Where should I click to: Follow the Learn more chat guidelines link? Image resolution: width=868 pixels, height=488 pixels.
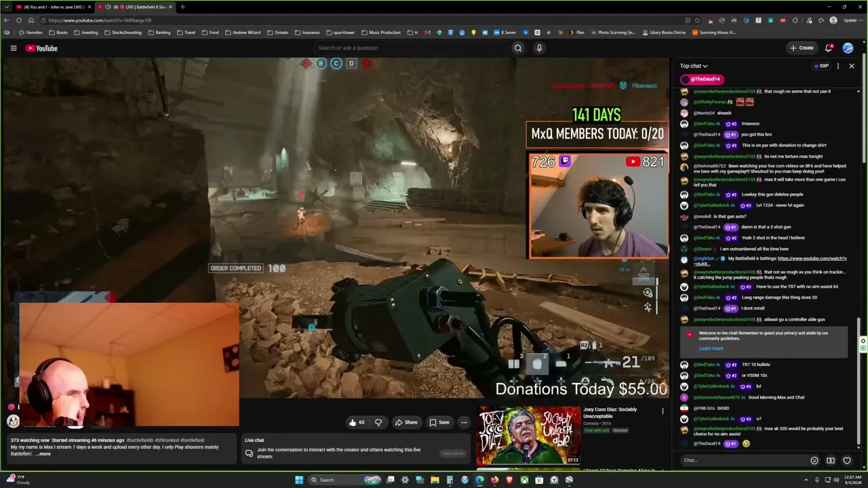click(711, 348)
